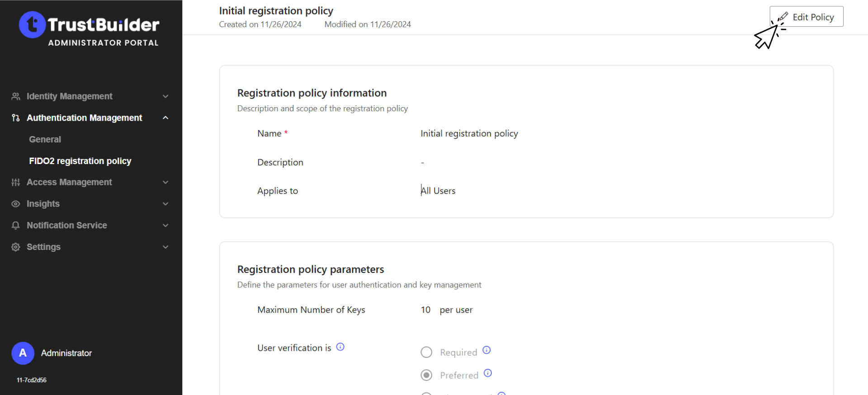Click the Edit Policy button
Screen dimensions: 868x395
pos(807,17)
